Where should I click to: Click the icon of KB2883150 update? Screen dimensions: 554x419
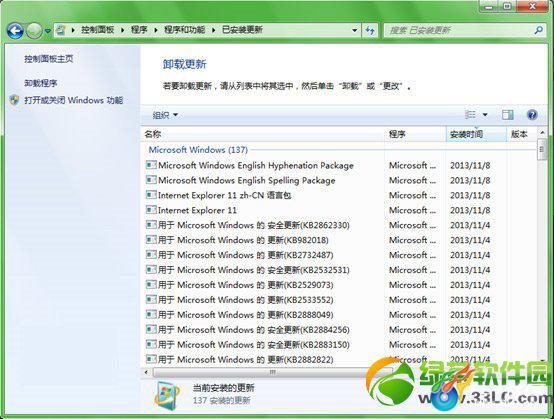click(x=151, y=344)
